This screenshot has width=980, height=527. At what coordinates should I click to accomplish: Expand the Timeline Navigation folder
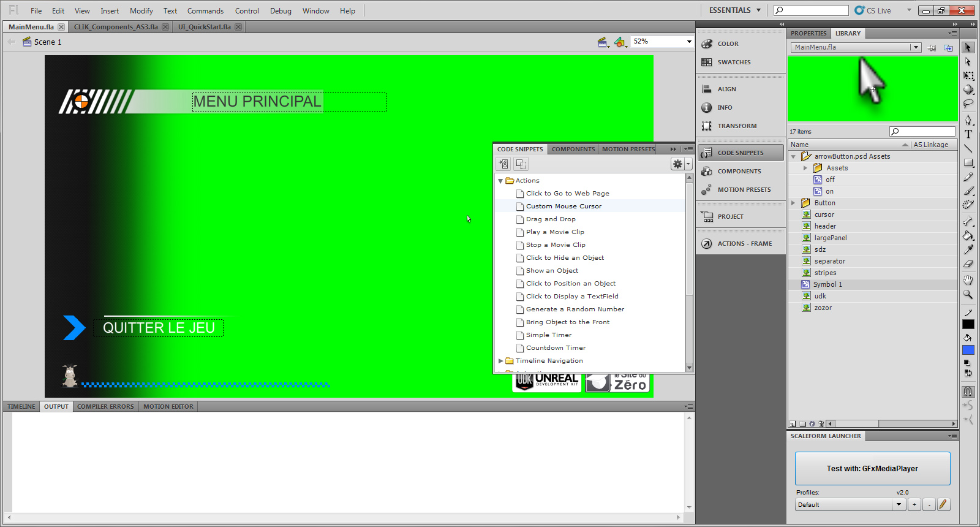click(x=500, y=361)
